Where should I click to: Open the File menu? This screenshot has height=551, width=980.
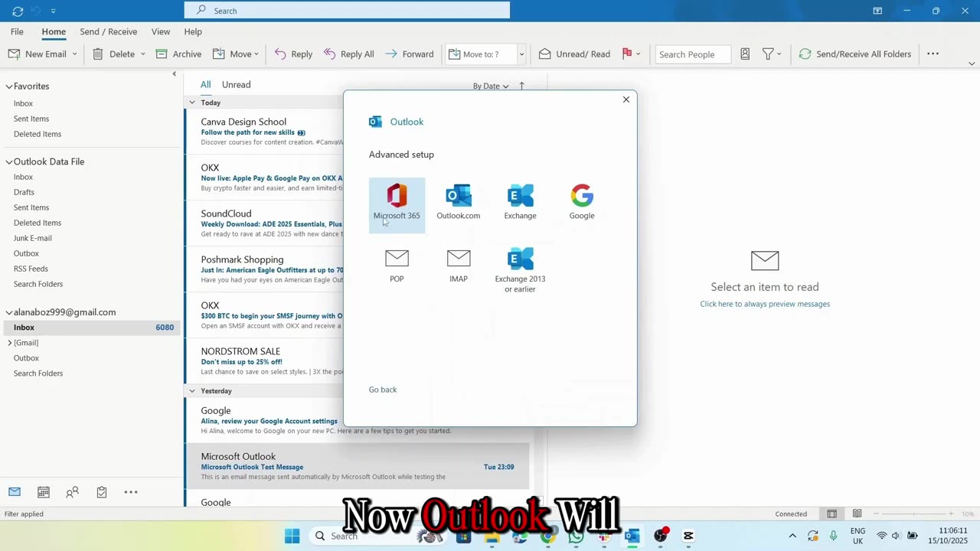tap(17, 31)
